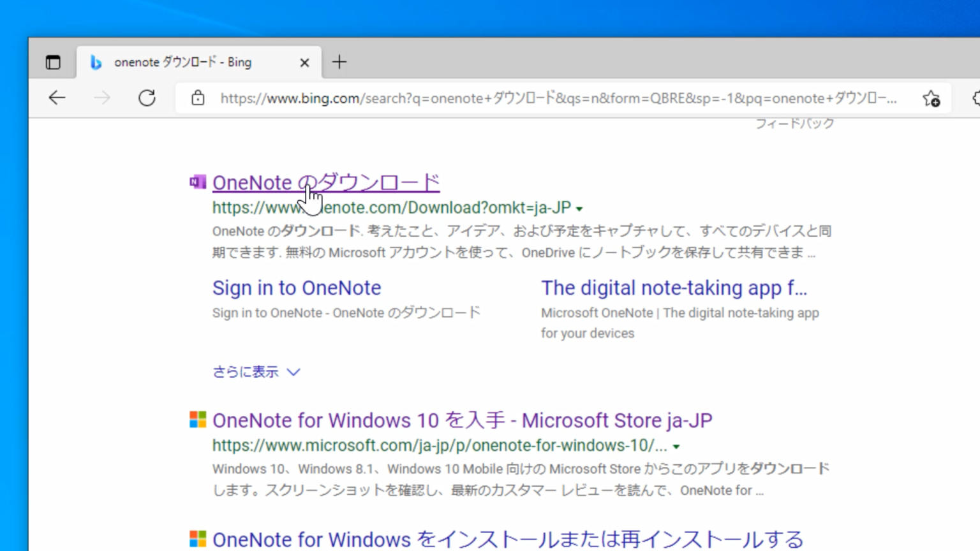
Task: Open OneNote for Windows 10 を入手 result
Action: 462,420
